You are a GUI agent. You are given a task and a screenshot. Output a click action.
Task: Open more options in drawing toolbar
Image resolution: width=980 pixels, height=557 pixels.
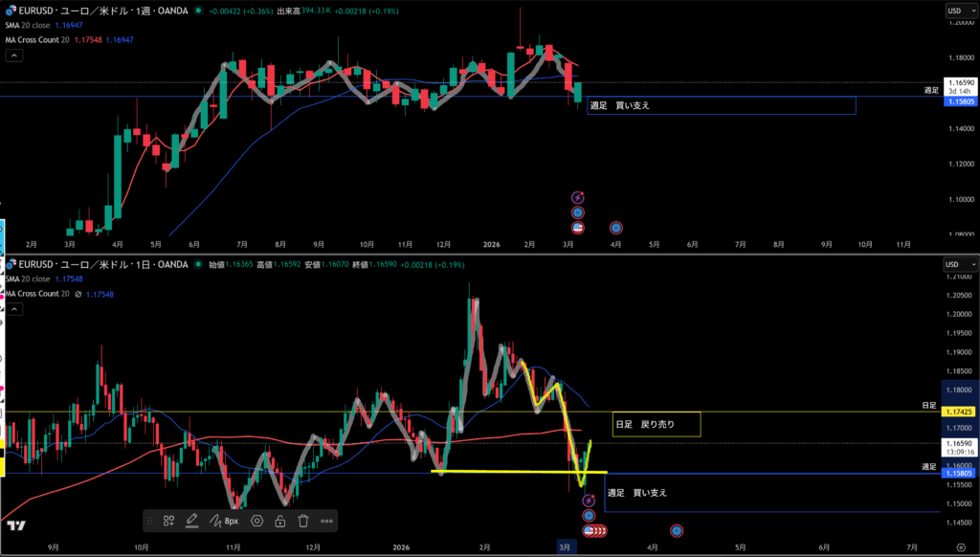pyautogui.click(x=326, y=521)
